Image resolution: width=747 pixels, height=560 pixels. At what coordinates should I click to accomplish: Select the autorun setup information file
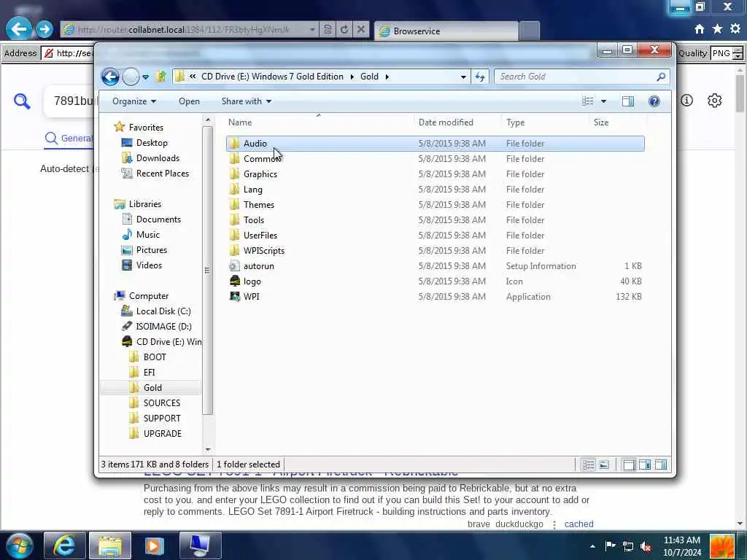pyautogui.click(x=435, y=266)
